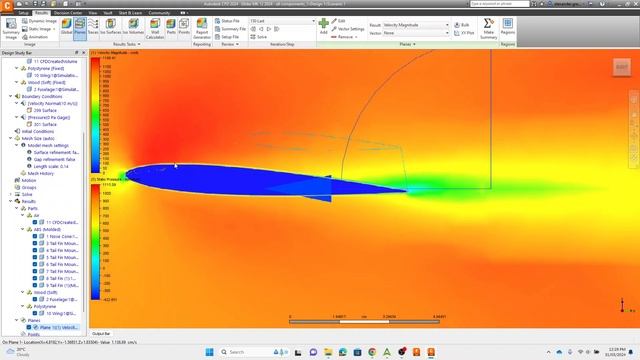The height and width of the screenshot is (360, 640).
Task: Open the Regions tool
Action: pos(508,27)
